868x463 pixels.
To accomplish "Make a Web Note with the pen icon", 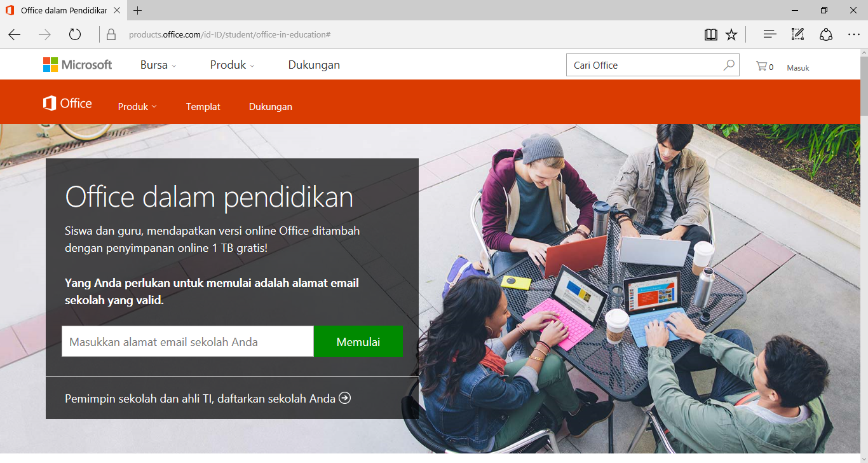I will pyautogui.click(x=797, y=34).
